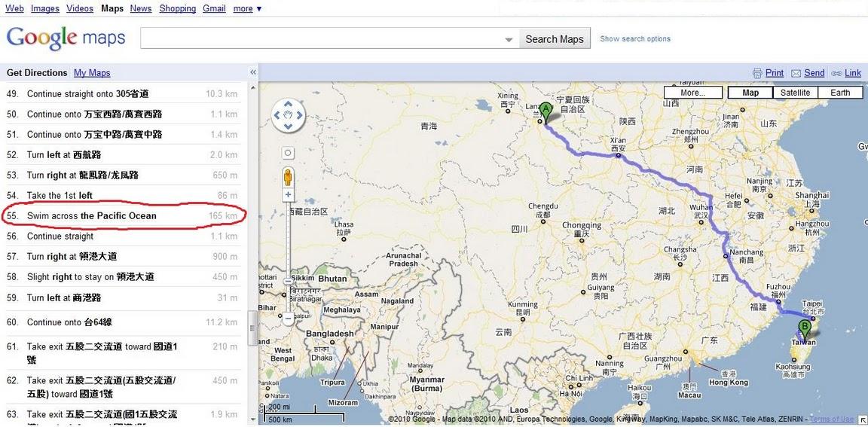Image resolution: width=868 pixels, height=427 pixels.
Task: Click the Terms of Use link
Action: [831, 419]
